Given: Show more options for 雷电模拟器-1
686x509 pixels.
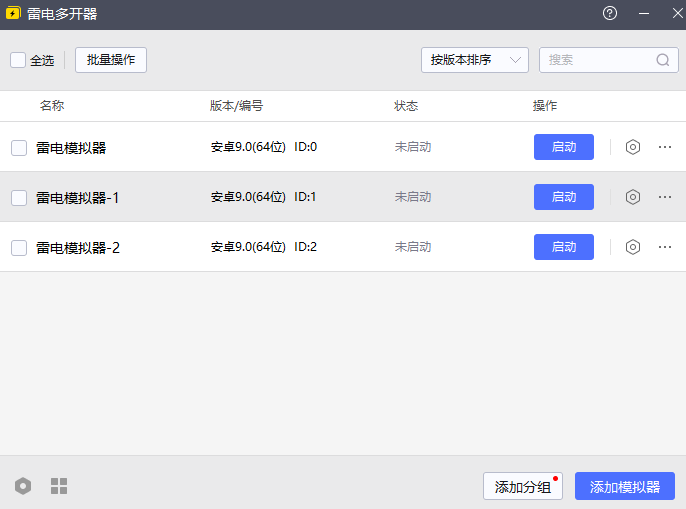Looking at the screenshot, I should click(x=665, y=197).
